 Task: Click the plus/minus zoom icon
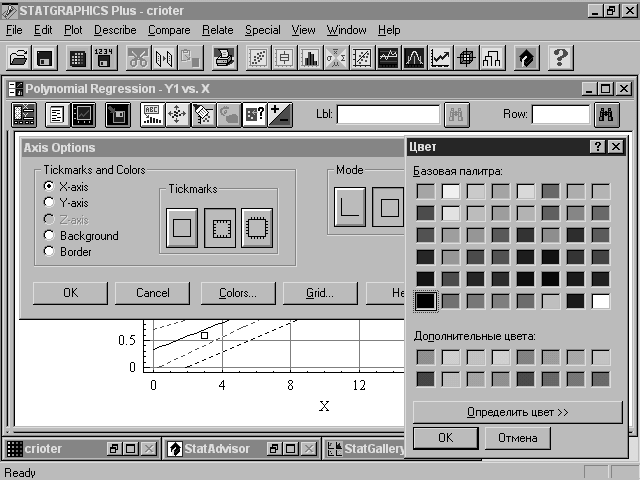tap(280, 115)
